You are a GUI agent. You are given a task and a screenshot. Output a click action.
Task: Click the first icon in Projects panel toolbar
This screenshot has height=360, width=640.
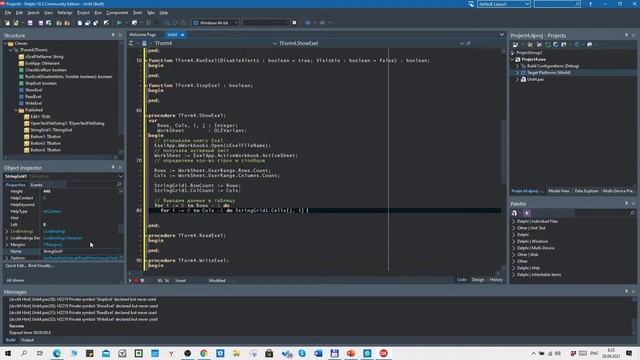pyautogui.click(x=515, y=44)
